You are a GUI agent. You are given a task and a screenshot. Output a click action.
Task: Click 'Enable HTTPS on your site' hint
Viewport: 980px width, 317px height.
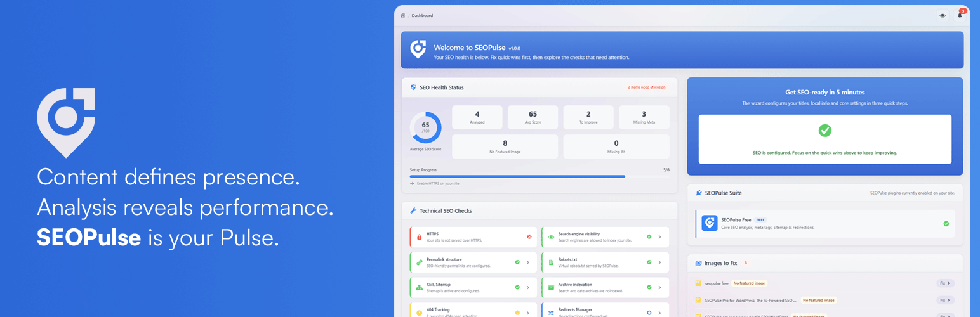click(x=438, y=183)
